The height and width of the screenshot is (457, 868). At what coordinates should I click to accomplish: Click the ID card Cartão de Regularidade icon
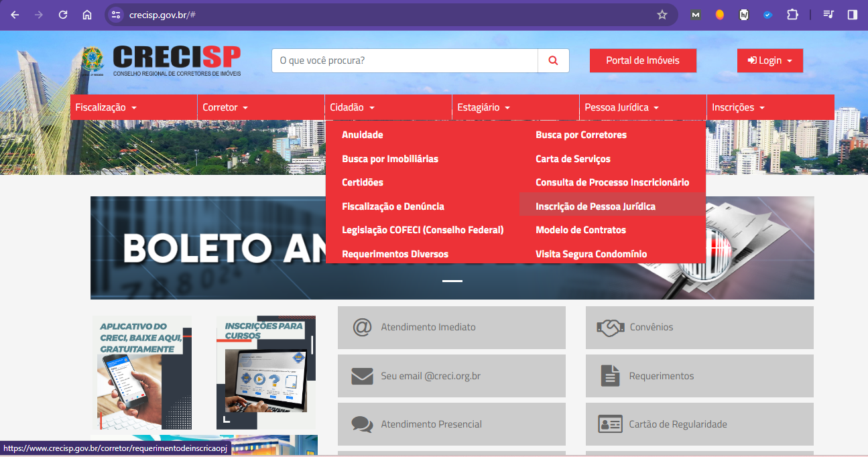coord(610,424)
